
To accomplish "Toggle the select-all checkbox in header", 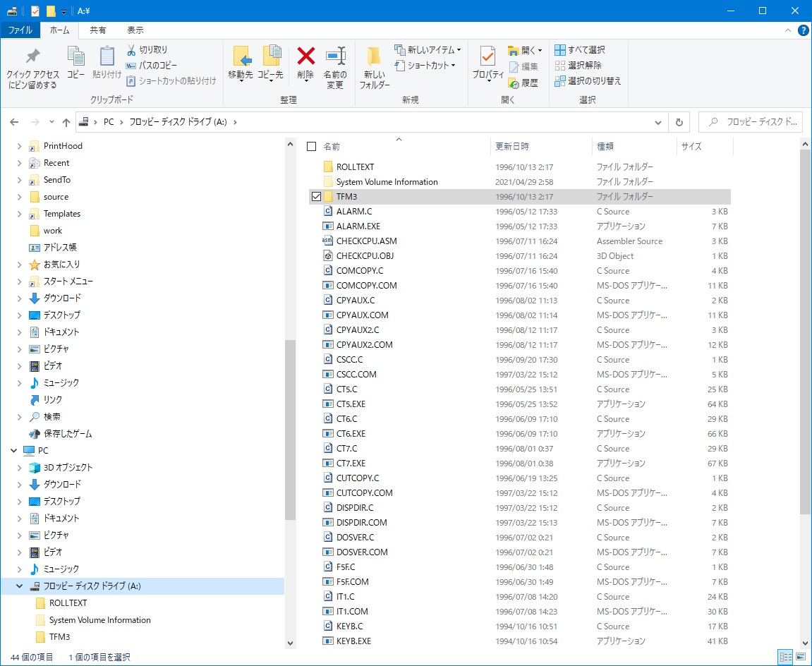I will coord(311,147).
